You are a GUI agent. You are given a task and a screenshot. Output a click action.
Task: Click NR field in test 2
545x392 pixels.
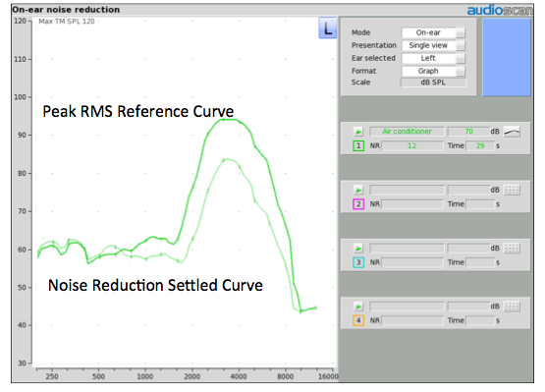412,204
